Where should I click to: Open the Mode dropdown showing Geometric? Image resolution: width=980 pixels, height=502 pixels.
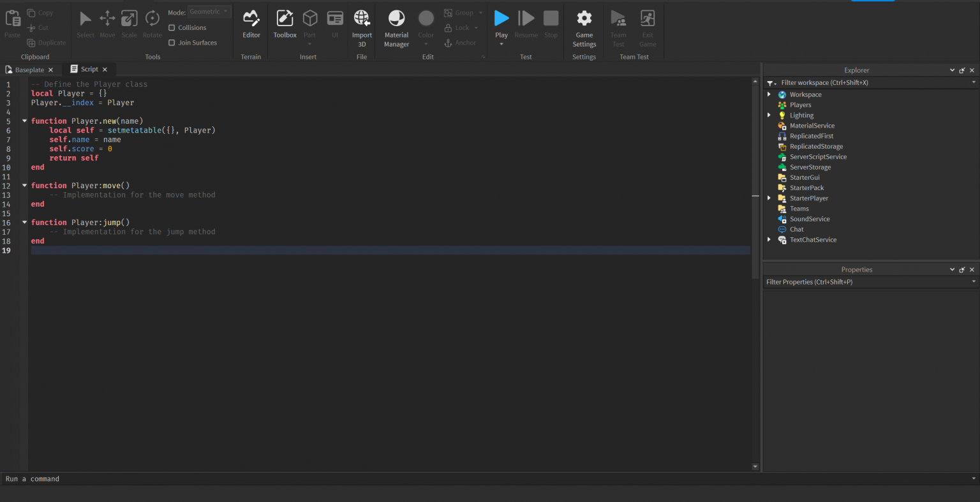(209, 11)
